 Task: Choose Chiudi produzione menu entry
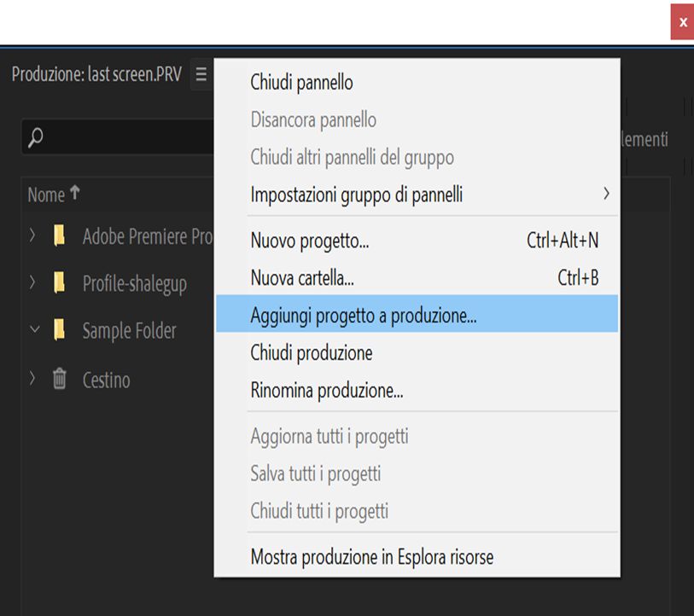point(312,352)
